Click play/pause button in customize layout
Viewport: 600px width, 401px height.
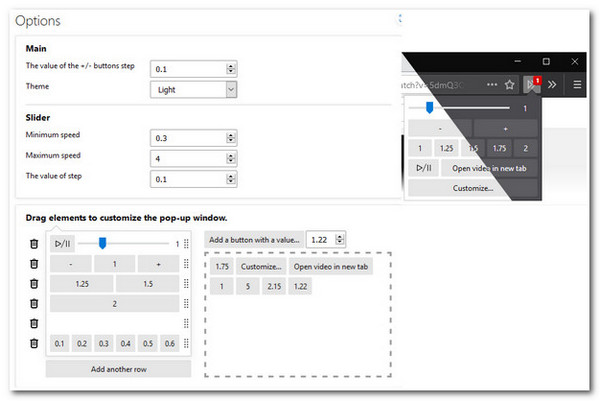pos(62,244)
